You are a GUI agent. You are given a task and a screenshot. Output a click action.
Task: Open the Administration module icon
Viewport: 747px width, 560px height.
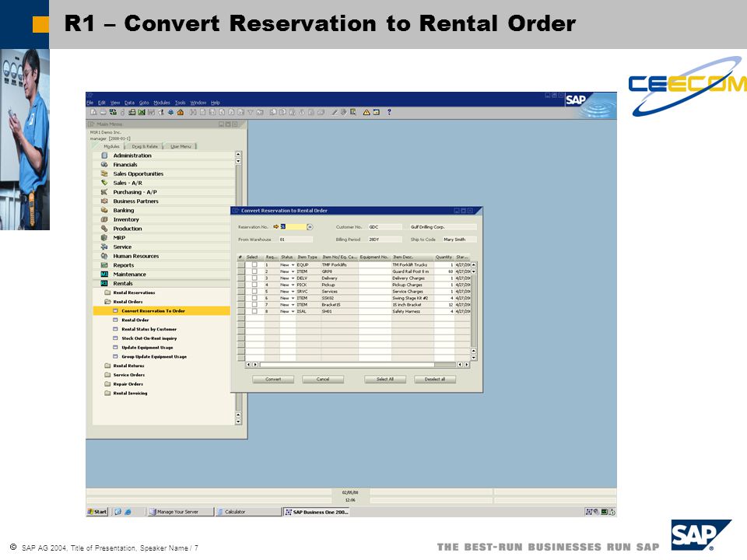[x=104, y=156]
